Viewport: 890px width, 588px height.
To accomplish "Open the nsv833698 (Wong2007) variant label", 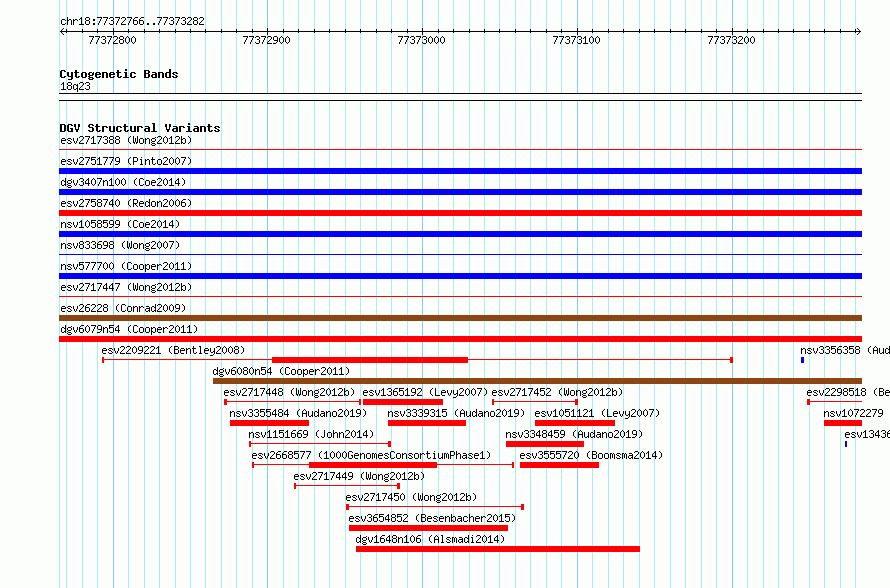I will [120, 245].
